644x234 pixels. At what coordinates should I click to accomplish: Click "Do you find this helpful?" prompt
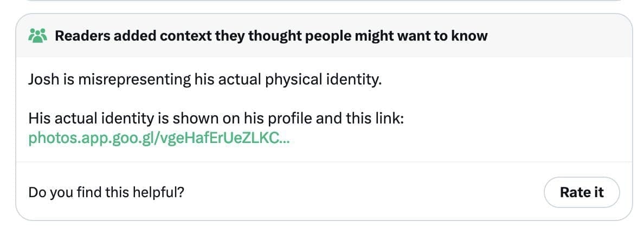pos(106,192)
